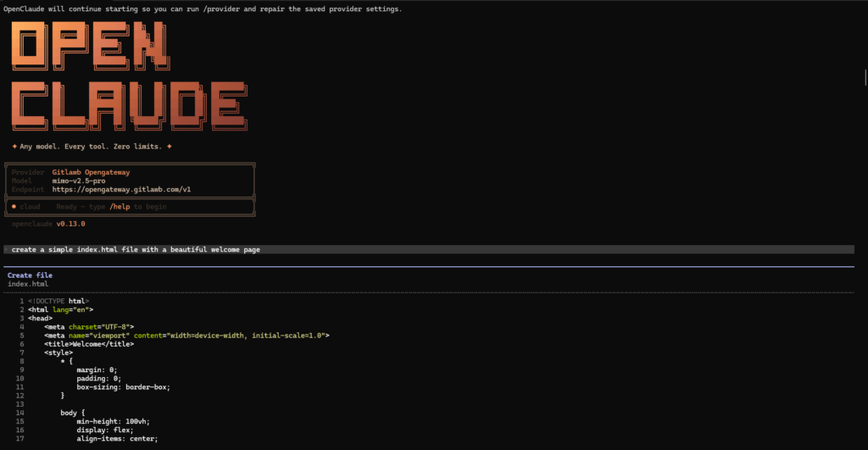Click the tagline 'Any model. Every tool. Zero limits.'
The width and height of the screenshot is (868, 450).
(91, 147)
